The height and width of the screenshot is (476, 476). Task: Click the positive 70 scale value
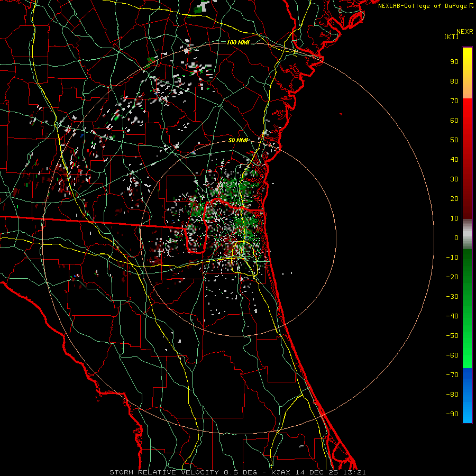pyautogui.click(x=454, y=101)
